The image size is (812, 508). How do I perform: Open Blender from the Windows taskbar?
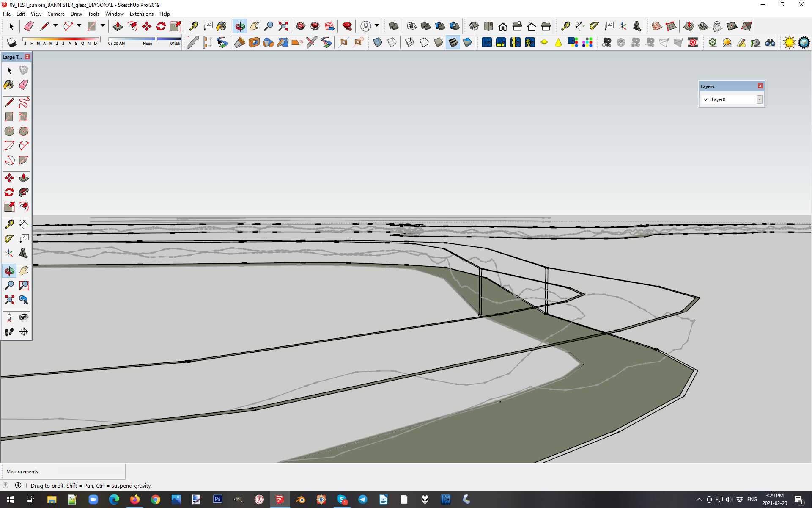[301, 500]
